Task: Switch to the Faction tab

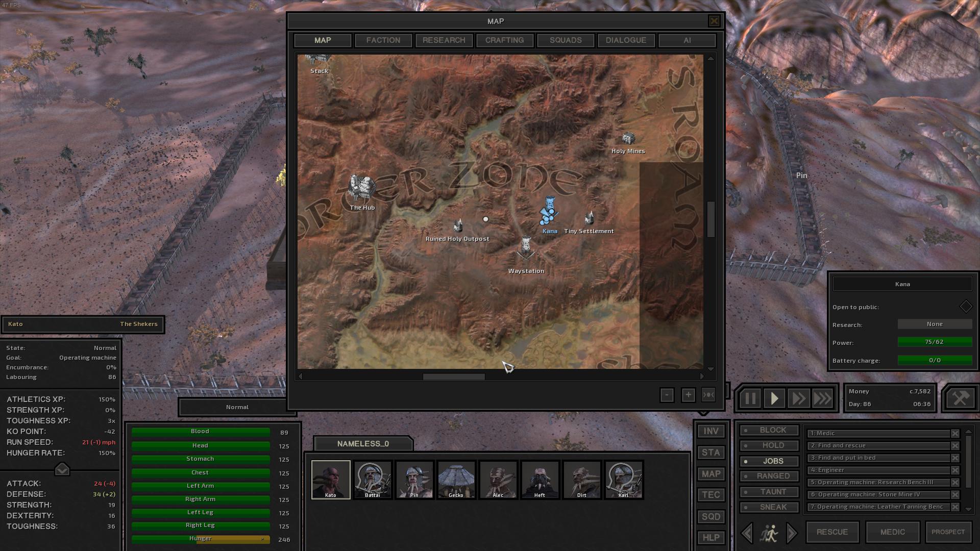Action: (383, 40)
